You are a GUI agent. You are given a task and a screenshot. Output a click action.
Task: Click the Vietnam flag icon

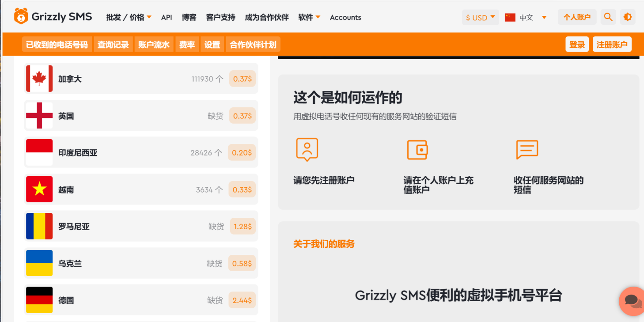[39, 189]
